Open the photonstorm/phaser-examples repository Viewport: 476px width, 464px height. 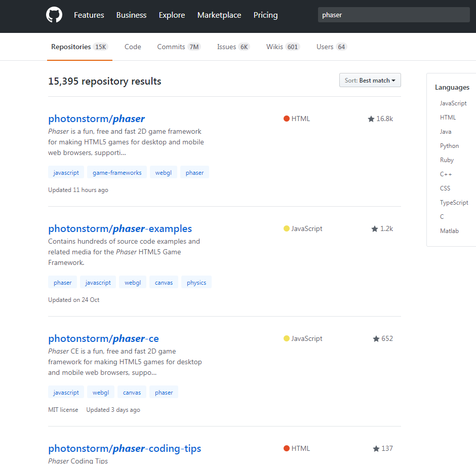tap(120, 228)
